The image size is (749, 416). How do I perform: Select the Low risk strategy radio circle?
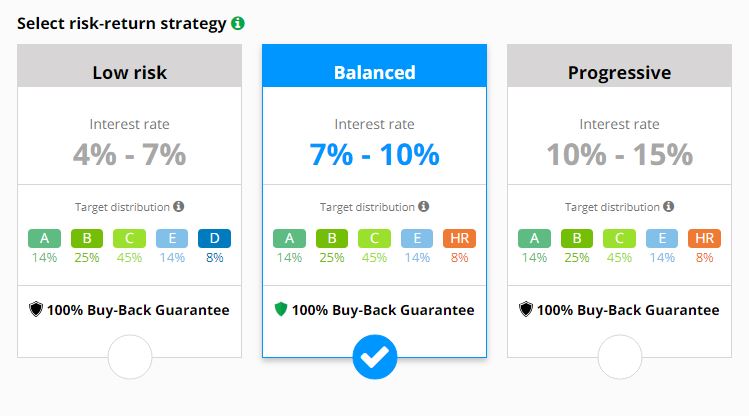(x=130, y=357)
